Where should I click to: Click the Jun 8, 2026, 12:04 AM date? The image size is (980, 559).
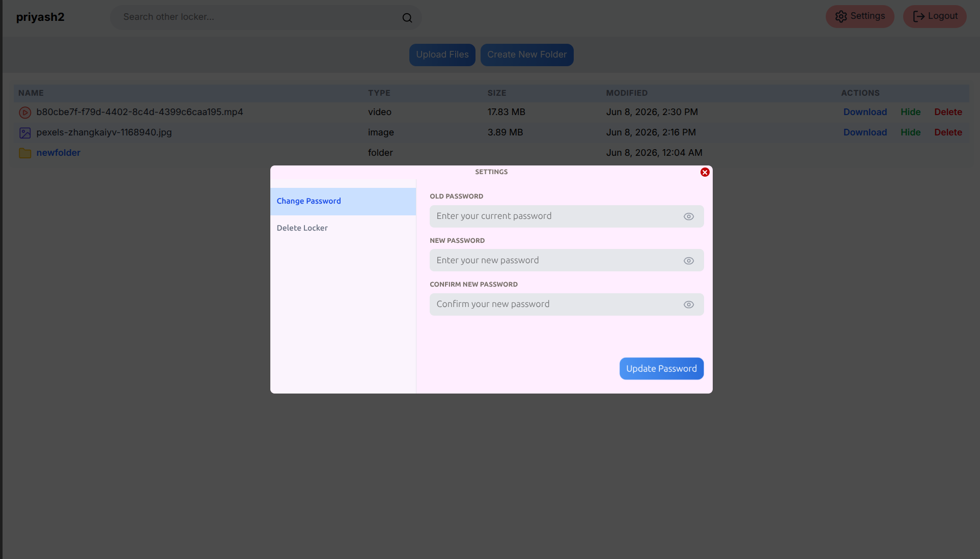[x=654, y=153]
